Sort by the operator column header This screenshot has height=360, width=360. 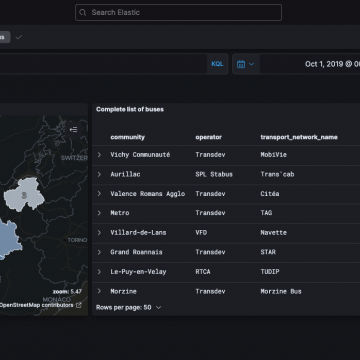click(x=209, y=137)
